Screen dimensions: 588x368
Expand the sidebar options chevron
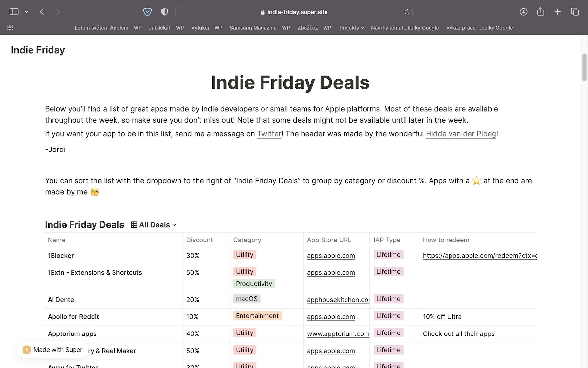point(26,12)
